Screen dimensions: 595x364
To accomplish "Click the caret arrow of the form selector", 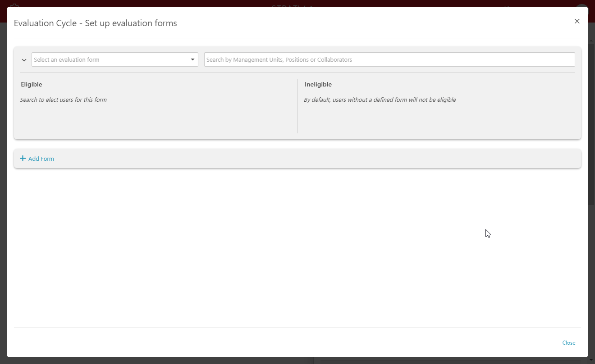I will pos(192,59).
